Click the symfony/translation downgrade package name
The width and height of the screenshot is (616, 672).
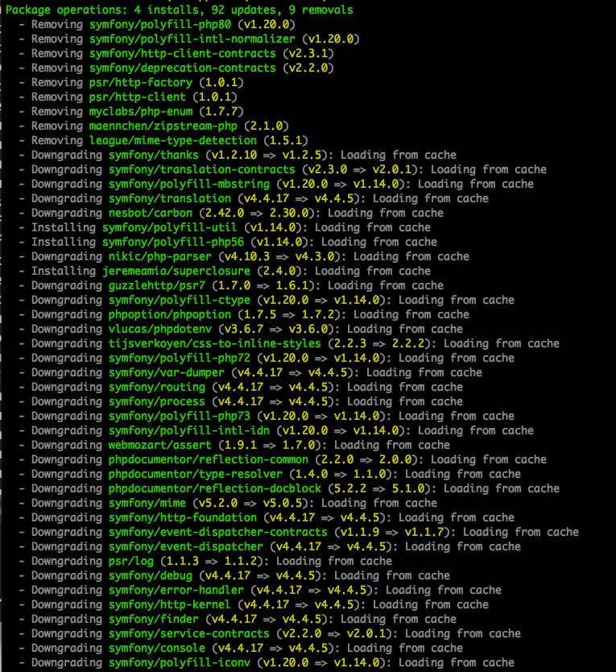[170, 198]
